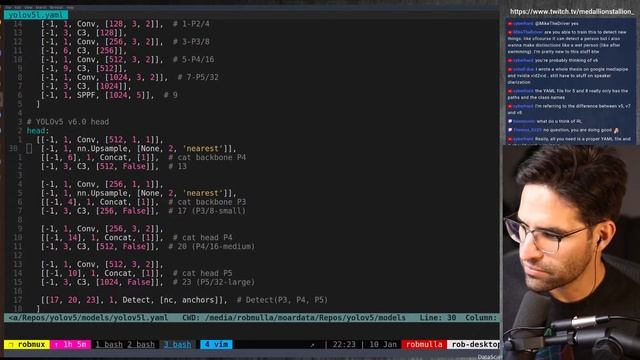
Task: Click '[-1, 4]' in the Concat line
Action: 61,202
